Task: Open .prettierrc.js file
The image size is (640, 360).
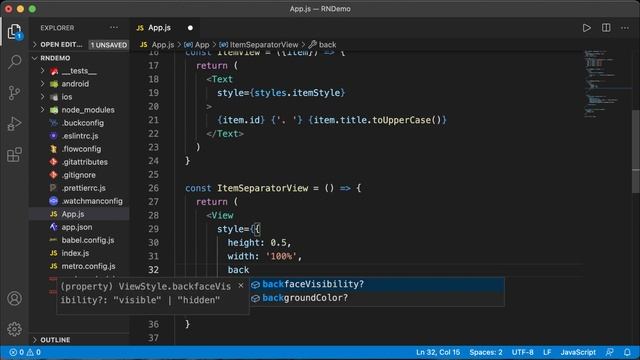Action: pos(83,188)
